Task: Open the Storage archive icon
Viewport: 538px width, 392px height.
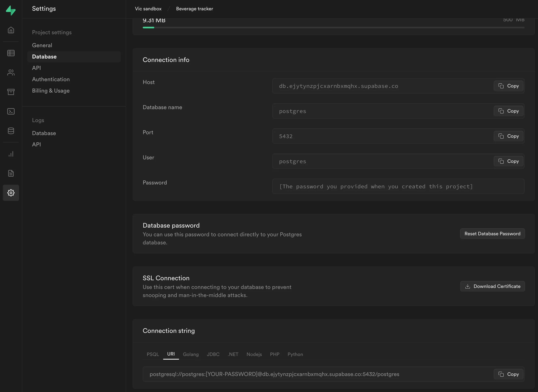Action: 11,92
